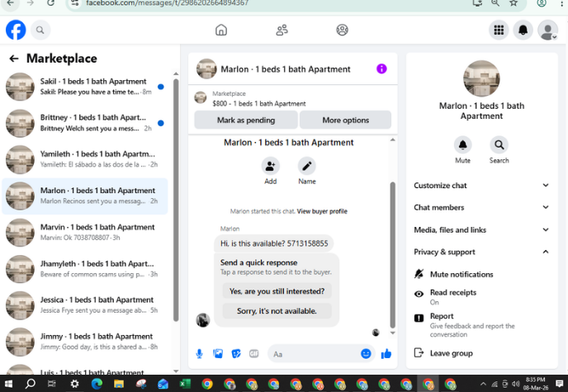Open the Windows Start menu
Viewport: 568px width, 392px height.
tap(8, 384)
